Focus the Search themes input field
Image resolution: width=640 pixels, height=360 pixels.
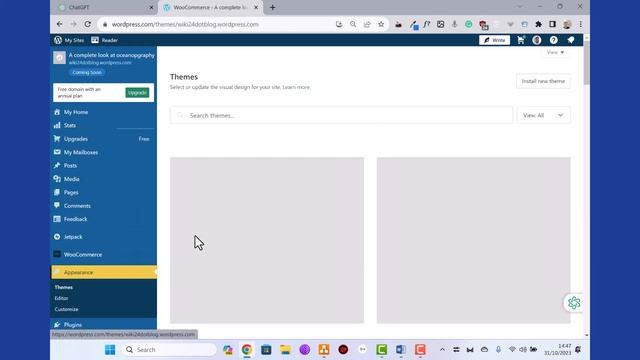click(x=341, y=116)
